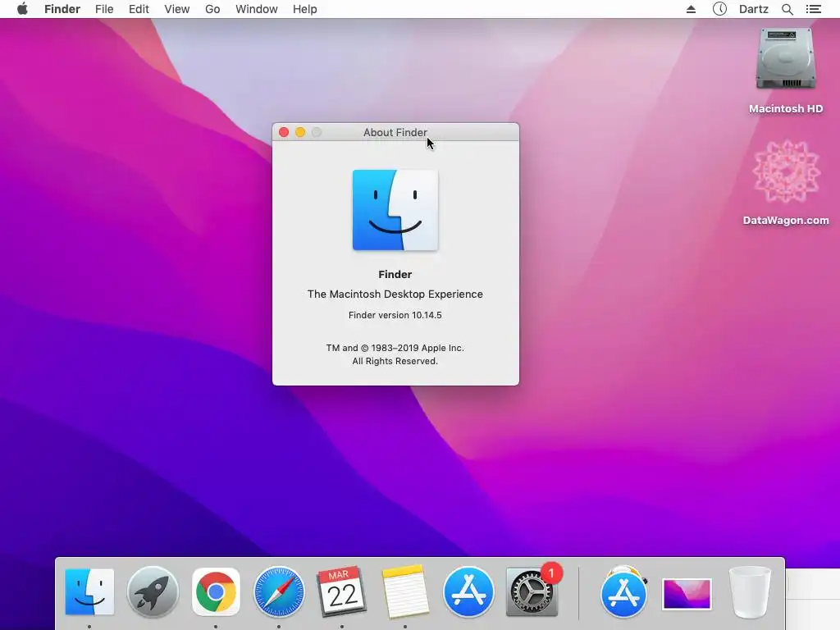The width and height of the screenshot is (840, 630).
Task: Click the clock icon in the menu bar
Action: point(719,9)
